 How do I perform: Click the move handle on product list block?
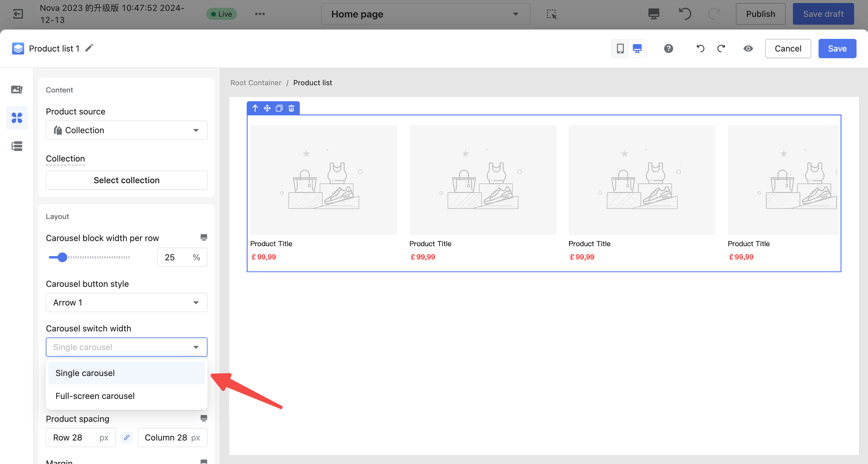267,108
